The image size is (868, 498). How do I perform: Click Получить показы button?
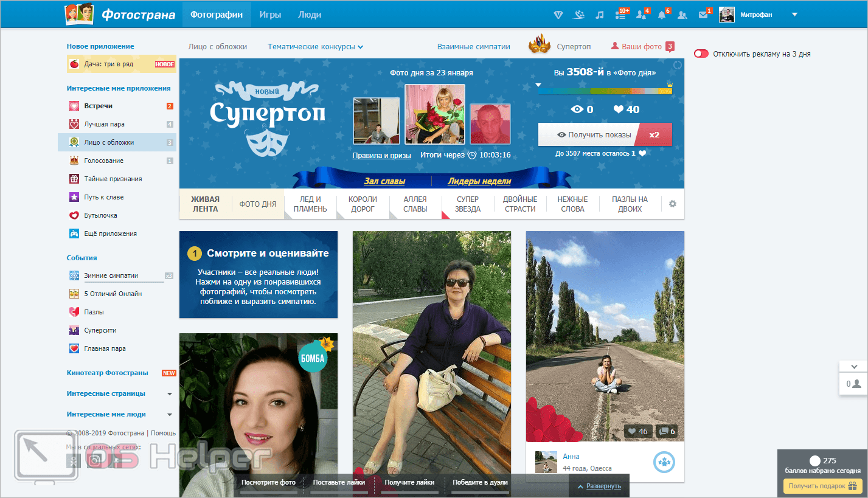(x=605, y=134)
